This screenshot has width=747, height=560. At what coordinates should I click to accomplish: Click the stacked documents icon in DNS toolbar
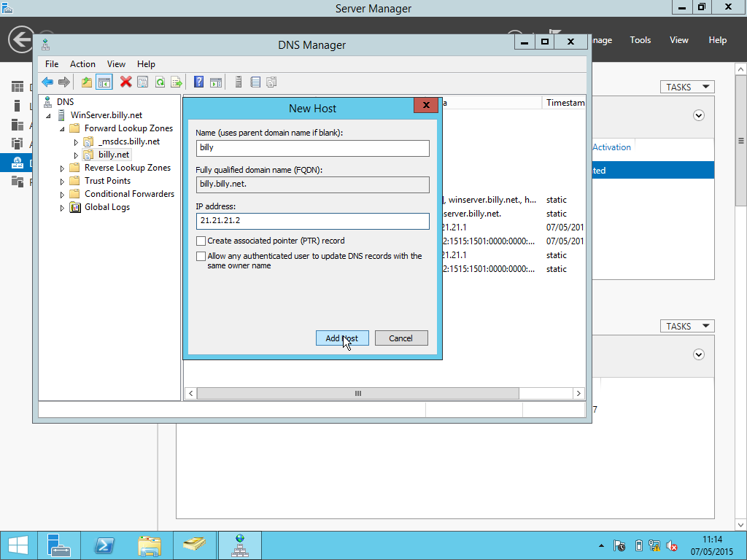[271, 82]
